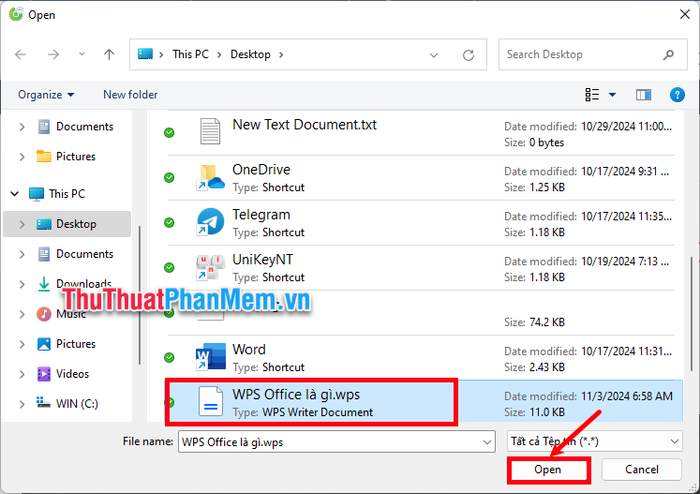Image resolution: width=700 pixels, height=494 pixels.
Task: Click the text document file icon
Action: [x=210, y=131]
